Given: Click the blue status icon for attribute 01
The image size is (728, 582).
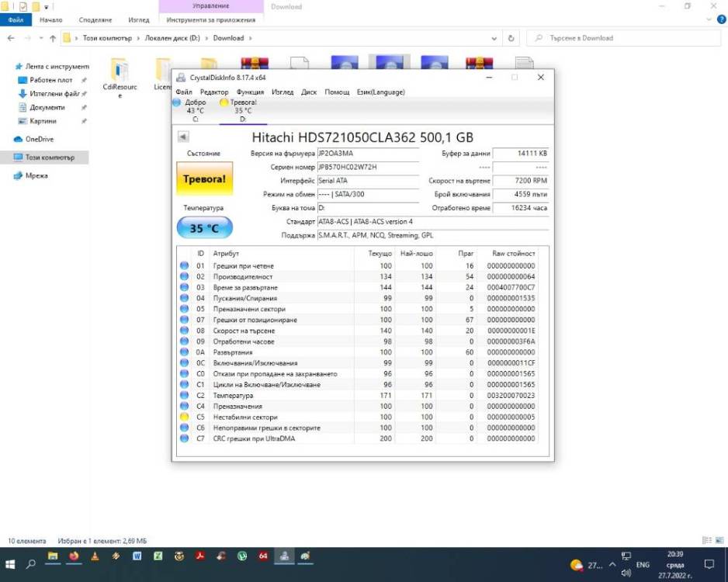Looking at the screenshot, I should (x=184, y=265).
